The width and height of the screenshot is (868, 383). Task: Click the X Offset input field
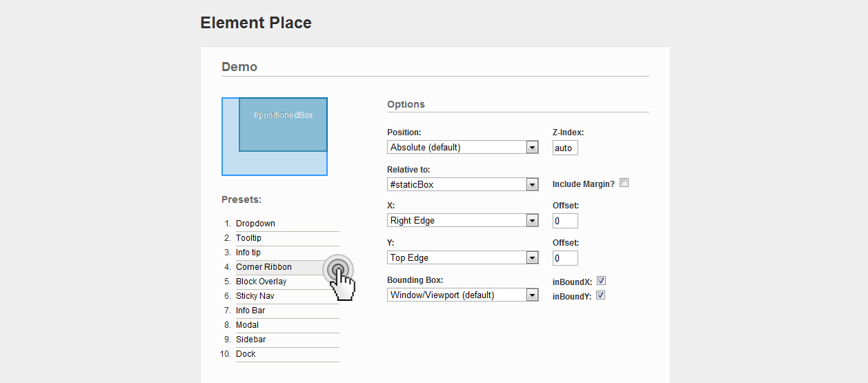pyautogui.click(x=565, y=221)
